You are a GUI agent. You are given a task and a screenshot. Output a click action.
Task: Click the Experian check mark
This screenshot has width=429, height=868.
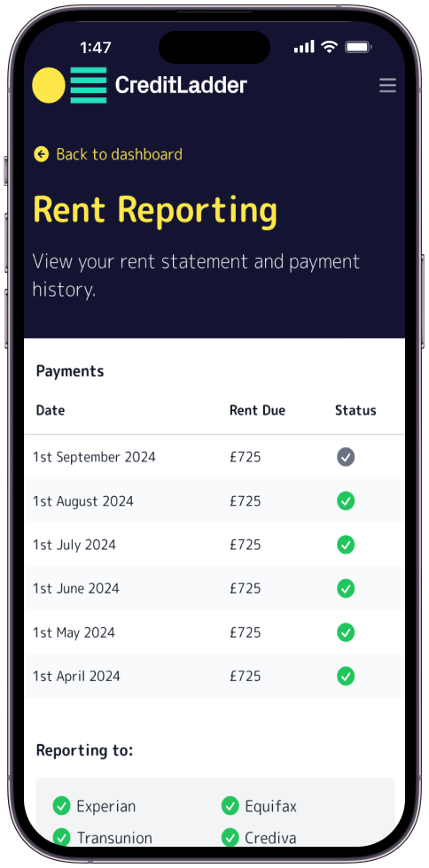61,806
